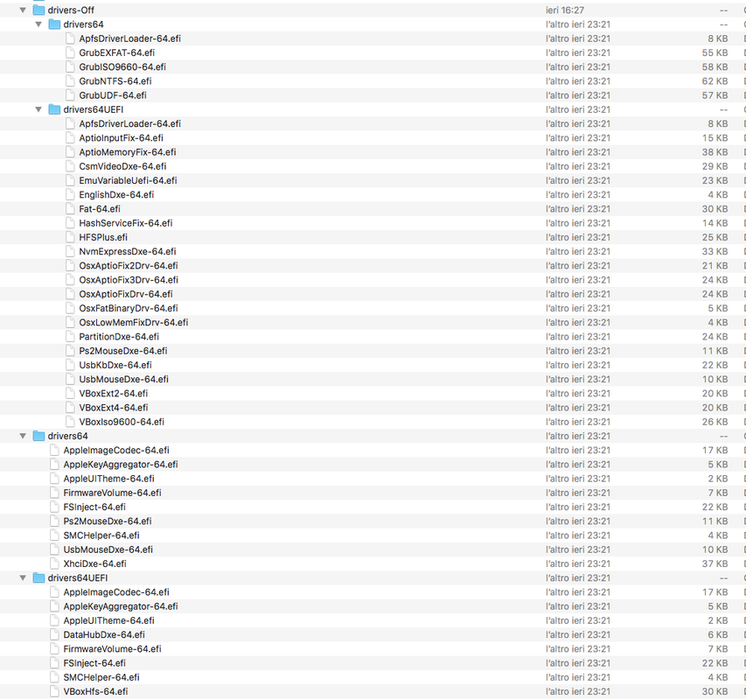
Task: Click the EnglishDxe-64.efi file icon
Action: tap(71, 194)
